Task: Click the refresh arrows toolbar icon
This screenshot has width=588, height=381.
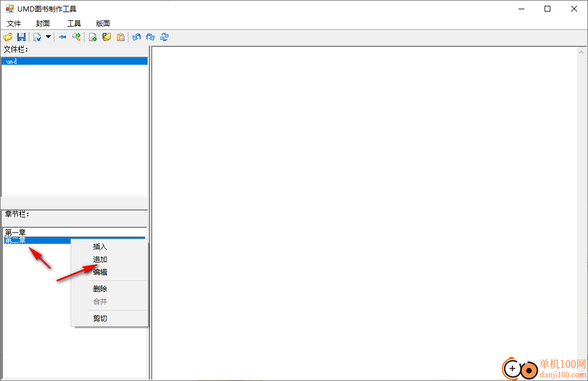Action: (164, 37)
